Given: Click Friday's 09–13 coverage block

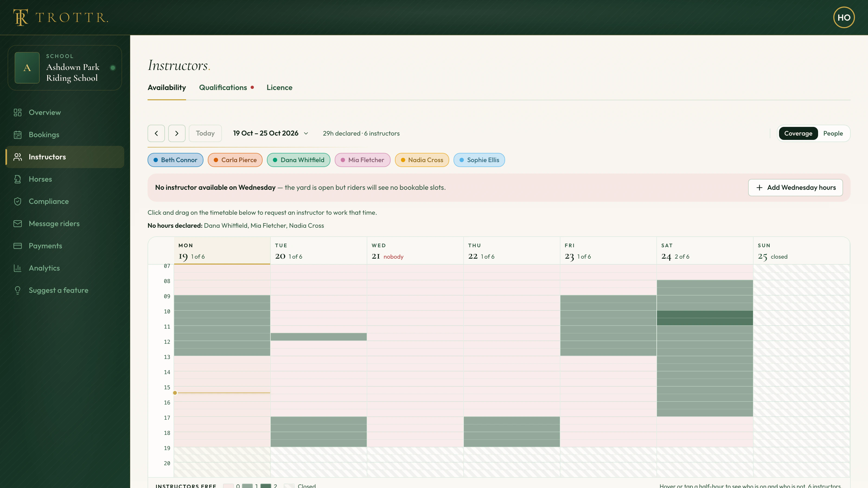Looking at the screenshot, I should point(608,325).
